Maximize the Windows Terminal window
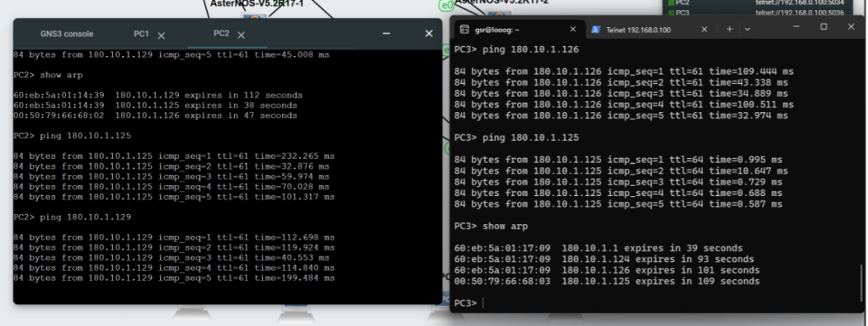Viewport: 868px width, 326px height. pos(824,26)
